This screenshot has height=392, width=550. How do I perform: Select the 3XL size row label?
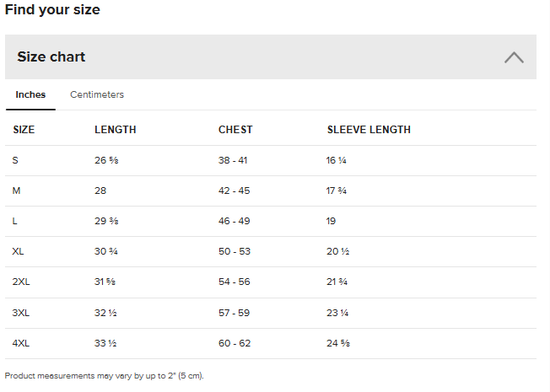tap(21, 313)
